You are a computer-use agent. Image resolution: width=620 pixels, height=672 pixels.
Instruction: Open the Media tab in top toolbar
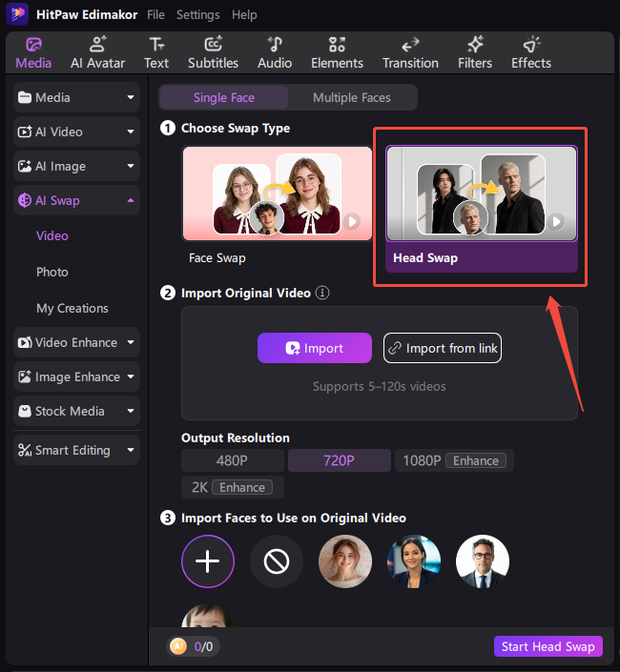33,53
